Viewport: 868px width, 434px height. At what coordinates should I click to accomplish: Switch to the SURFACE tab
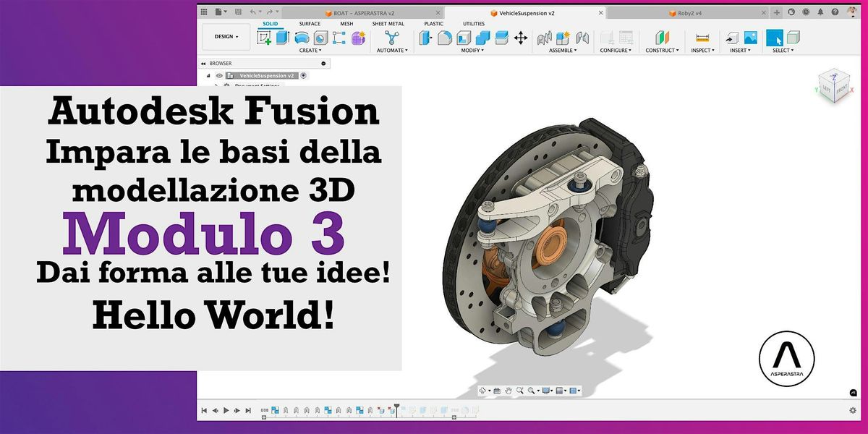pos(310,24)
